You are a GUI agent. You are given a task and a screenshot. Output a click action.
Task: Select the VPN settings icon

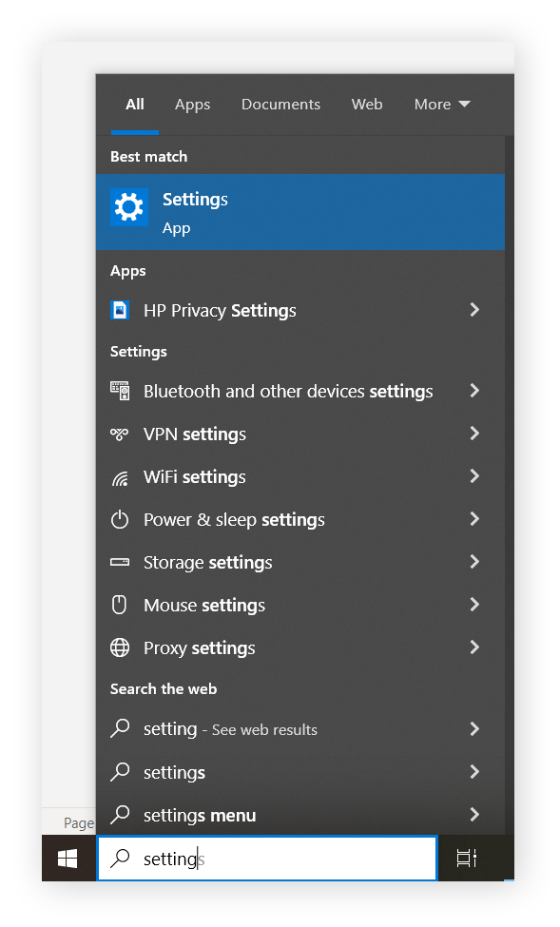[x=120, y=434]
